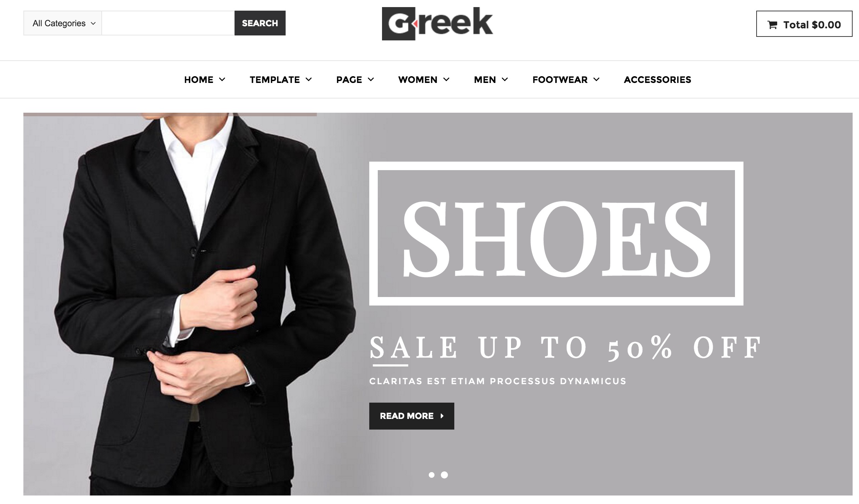The height and width of the screenshot is (504, 859).
Task: Expand the Page menu chevron
Action: (x=371, y=79)
